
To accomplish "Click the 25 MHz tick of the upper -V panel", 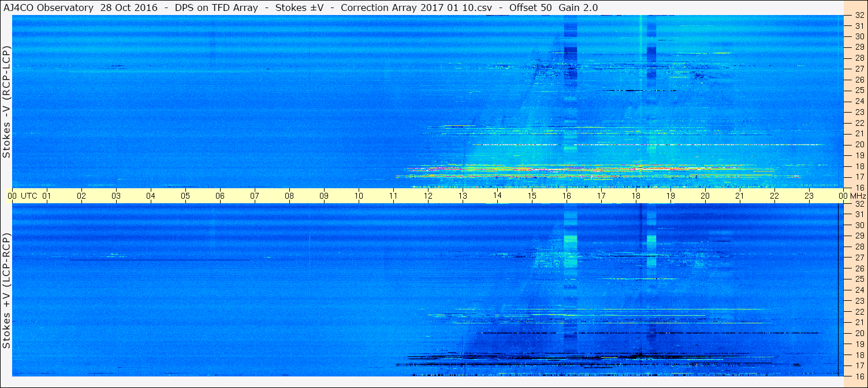I will click(859, 90).
